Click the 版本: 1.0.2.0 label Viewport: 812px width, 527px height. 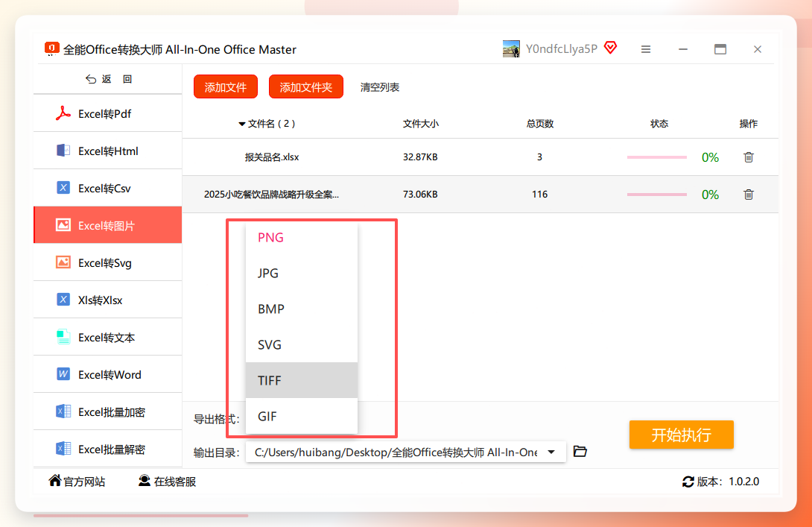(728, 482)
